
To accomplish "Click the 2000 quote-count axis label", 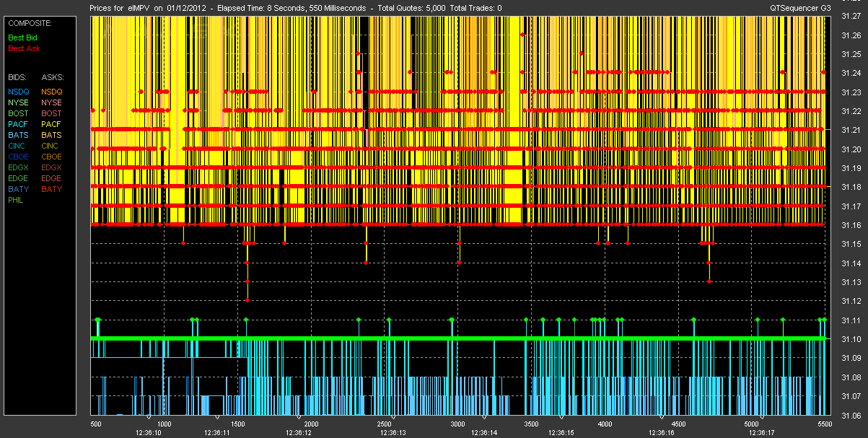I will click(311, 424).
